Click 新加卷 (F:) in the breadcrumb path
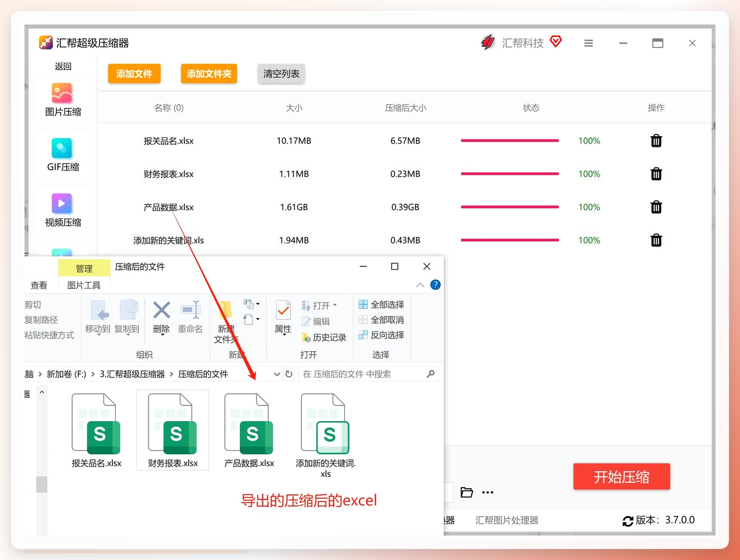This screenshot has height=560, width=740. tap(66, 374)
